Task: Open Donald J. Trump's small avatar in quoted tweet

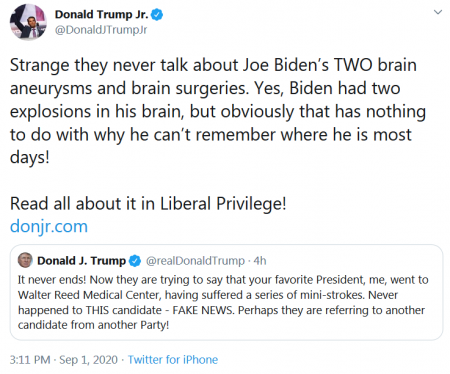Action: 25,260
